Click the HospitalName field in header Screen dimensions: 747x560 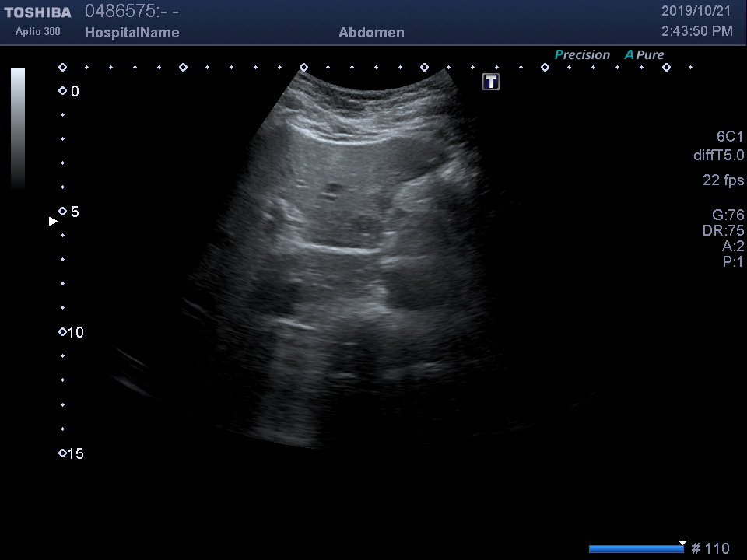(x=132, y=33)
